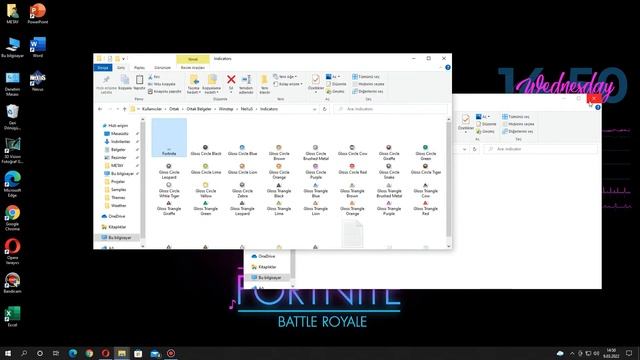This screenshot has width=640, height=360.
Task: Click the search field in the Indicators window
Action: coord(390,109)
